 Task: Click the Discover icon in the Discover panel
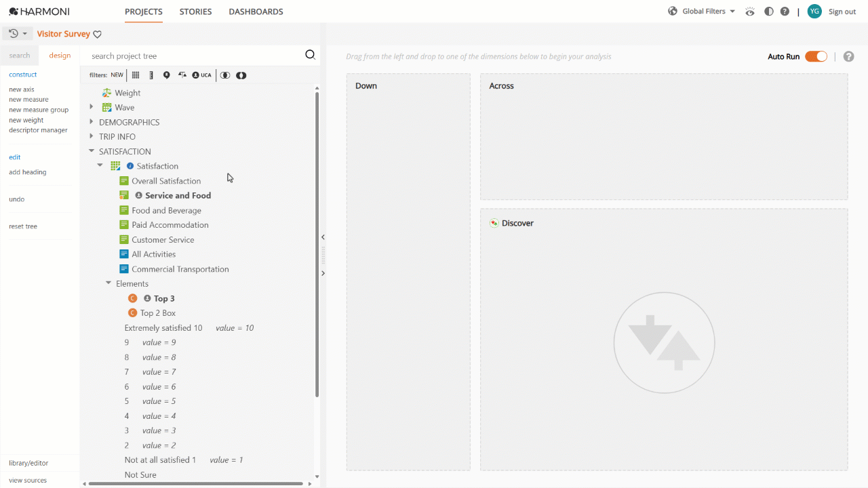pyautogui.click(x=494, y=223)
